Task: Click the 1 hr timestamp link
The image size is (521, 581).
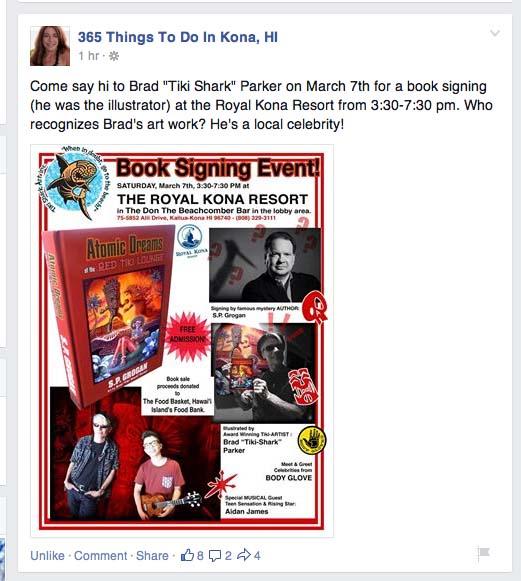Action: point(89,56)
